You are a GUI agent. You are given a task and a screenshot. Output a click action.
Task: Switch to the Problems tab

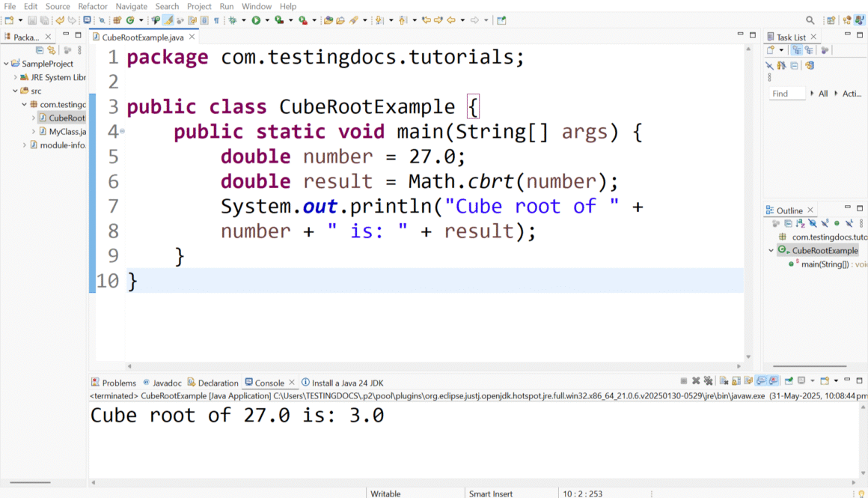pos(114,383)
